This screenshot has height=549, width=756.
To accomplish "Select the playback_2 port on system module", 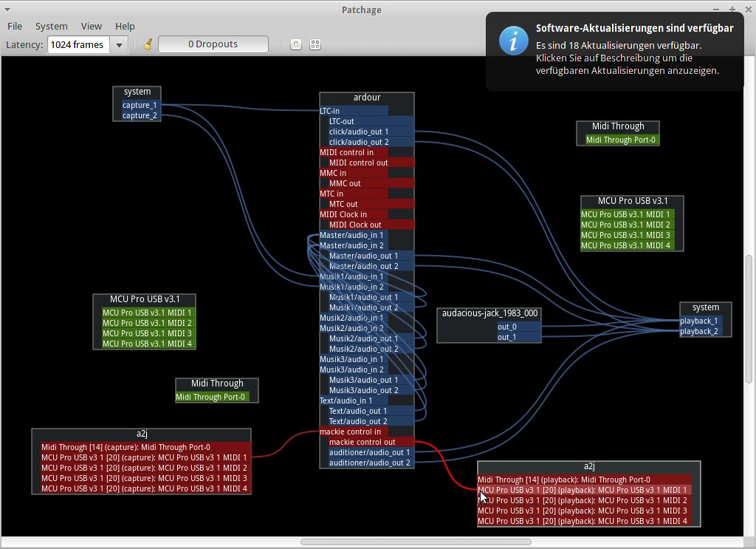I will (x=698, y=331).
